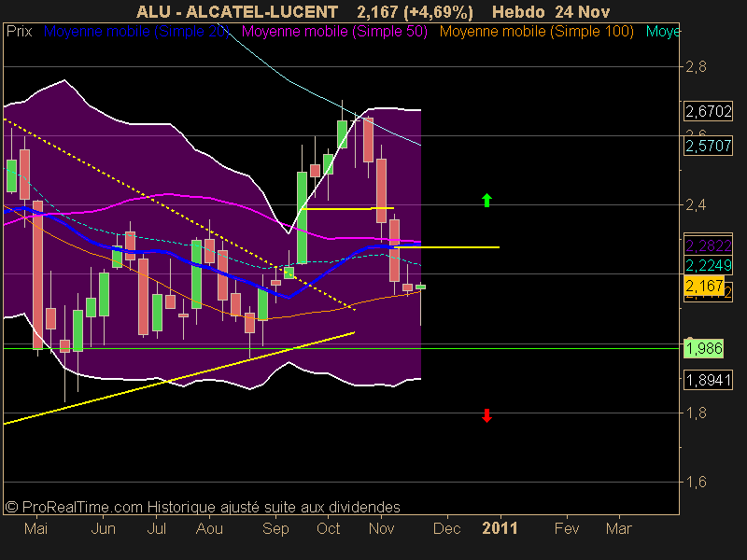
Task: Click the red down arrow marker
Action: [486, 415]
